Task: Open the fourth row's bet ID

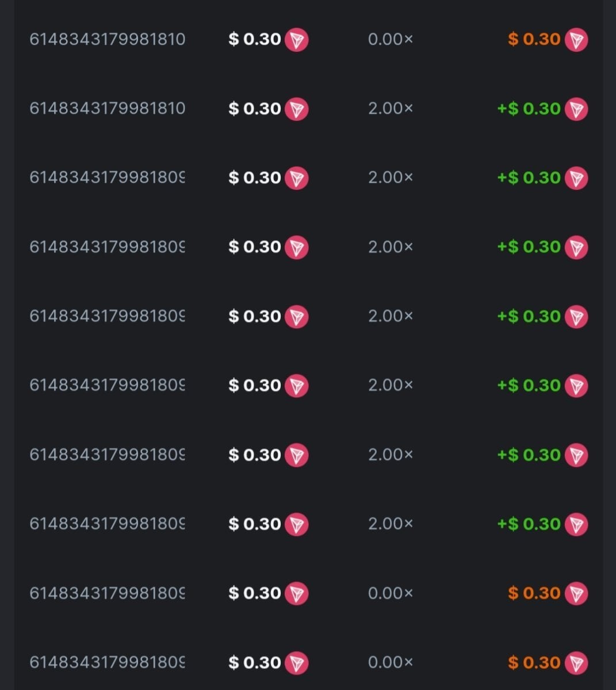Action: [107, 247]
